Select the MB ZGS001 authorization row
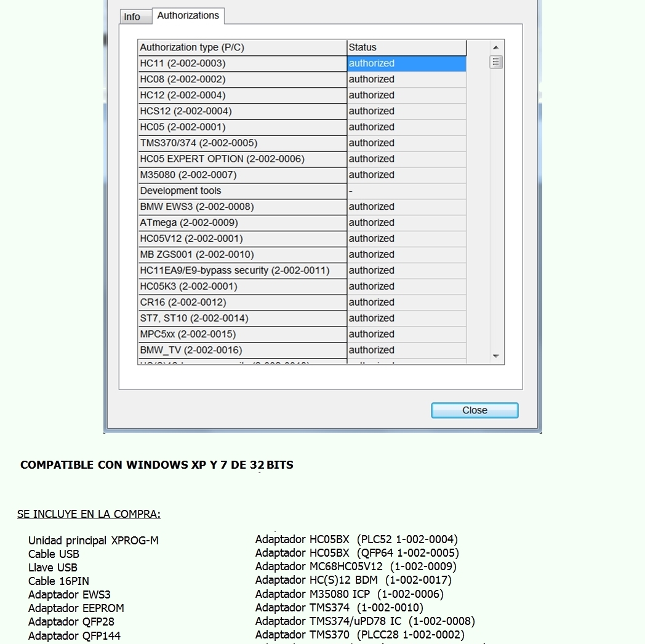645x644 pixels. coord(242,255)
